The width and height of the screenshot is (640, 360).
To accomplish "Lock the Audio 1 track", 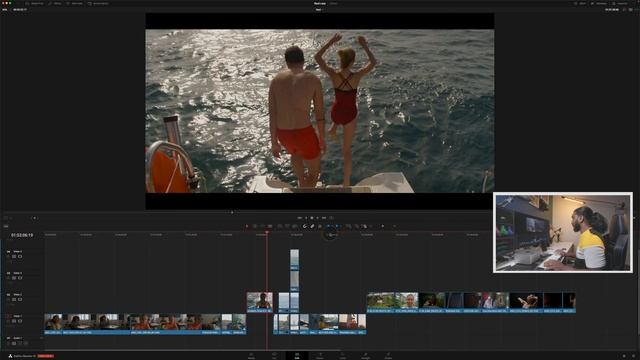I will (x=8, y=343).
